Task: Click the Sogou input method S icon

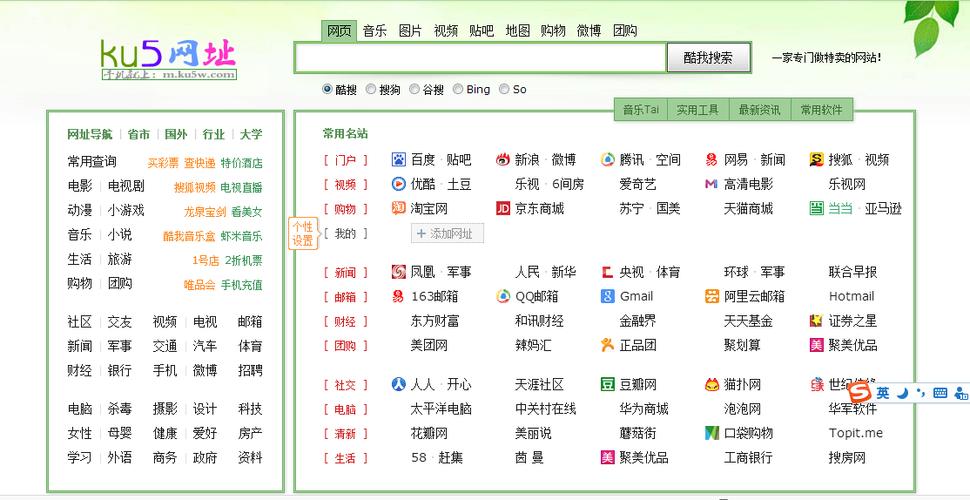Action: 859,392
